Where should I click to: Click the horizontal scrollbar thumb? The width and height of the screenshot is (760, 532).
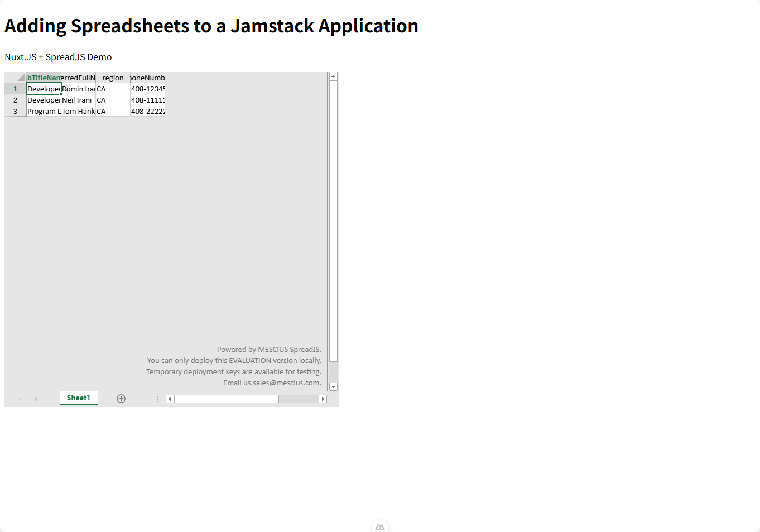[x=226, y=399]
